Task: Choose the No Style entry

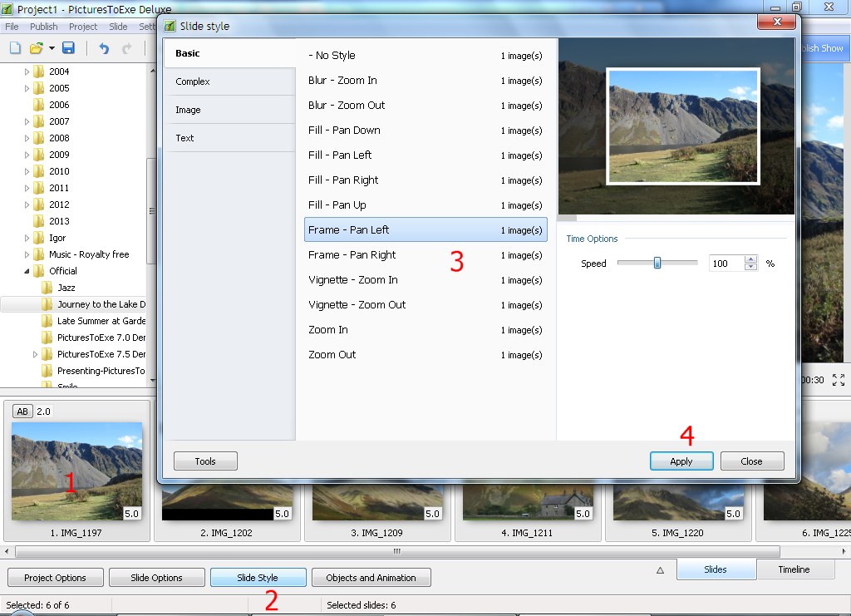Action: [x=425, y=56]
